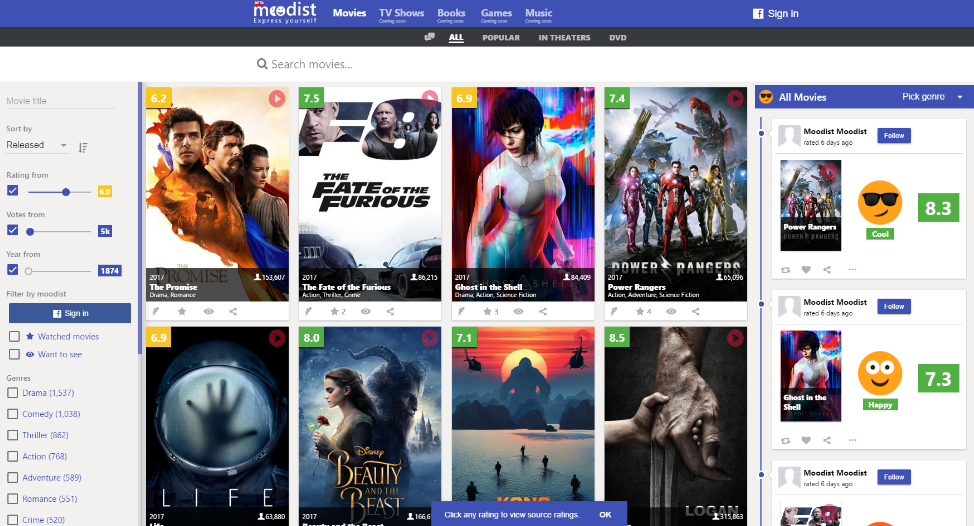Open more options on Power Rangers feed post
Viewport: 974px width, 526px height.
click(x=852, y=270)
